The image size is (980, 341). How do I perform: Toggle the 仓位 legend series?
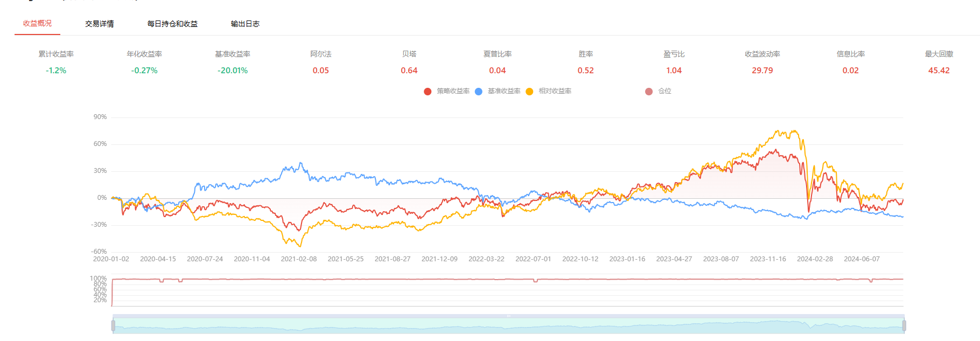[x=659, y=91]
